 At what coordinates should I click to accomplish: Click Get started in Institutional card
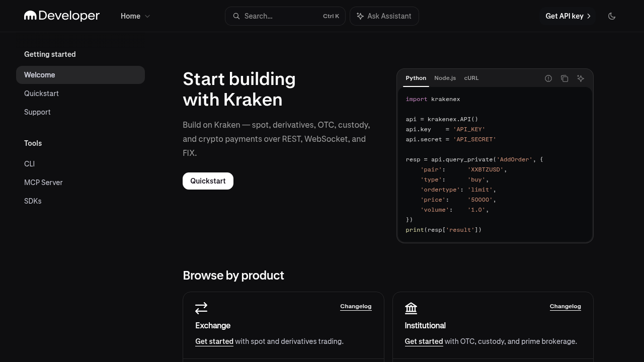[x=424, y=341]
